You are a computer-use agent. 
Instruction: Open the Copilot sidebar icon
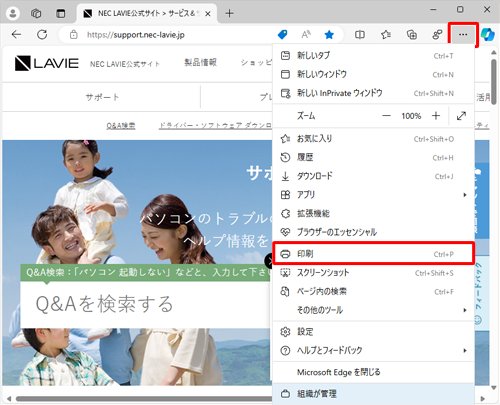click(x=488, y=34)
